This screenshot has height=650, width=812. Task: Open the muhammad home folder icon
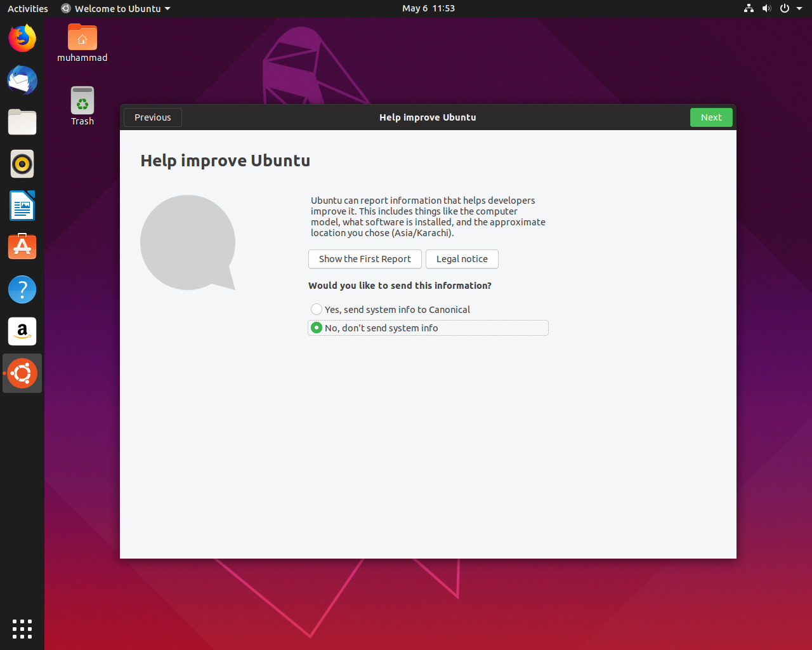click(82, 43)
